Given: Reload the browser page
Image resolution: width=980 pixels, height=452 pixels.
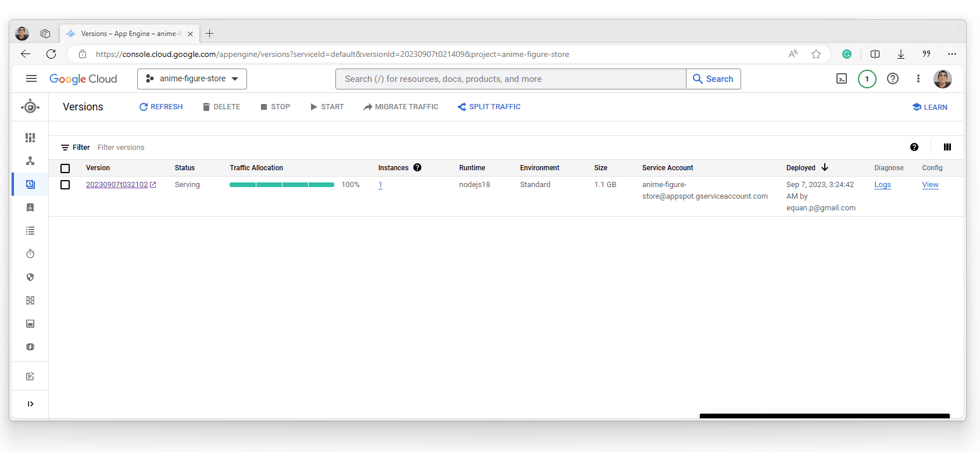Looking at the screenshot, I should [51, 54].
